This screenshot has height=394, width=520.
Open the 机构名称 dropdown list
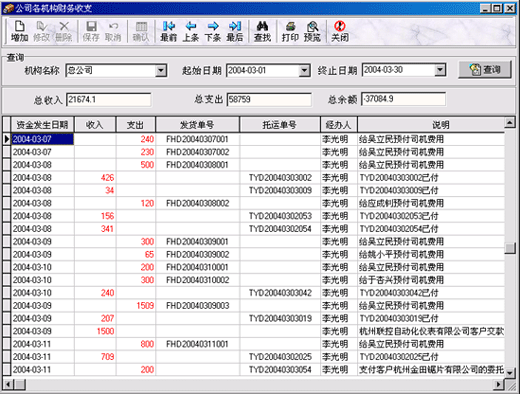click(x=161, y=70)
